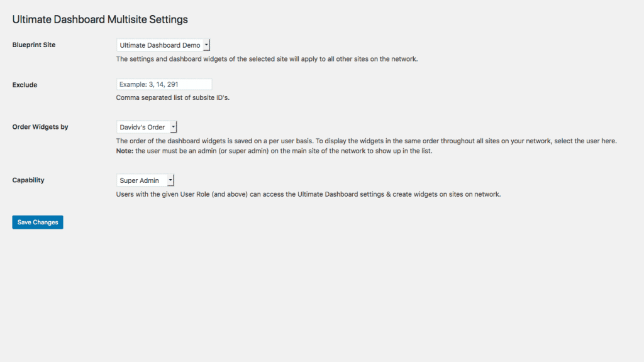644x362 pixels.
Task: Click the widget order per-user description line
Action: tap(366, 141)
